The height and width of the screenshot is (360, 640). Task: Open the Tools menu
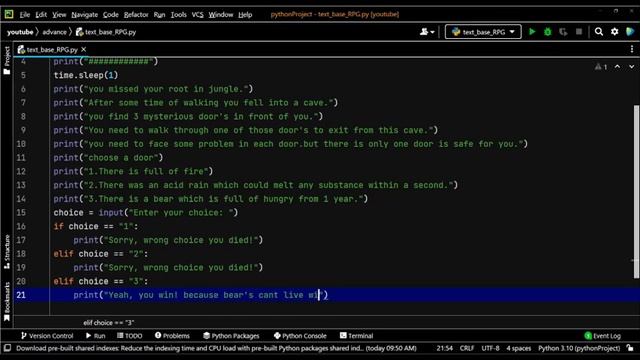[x=178, y=15]
